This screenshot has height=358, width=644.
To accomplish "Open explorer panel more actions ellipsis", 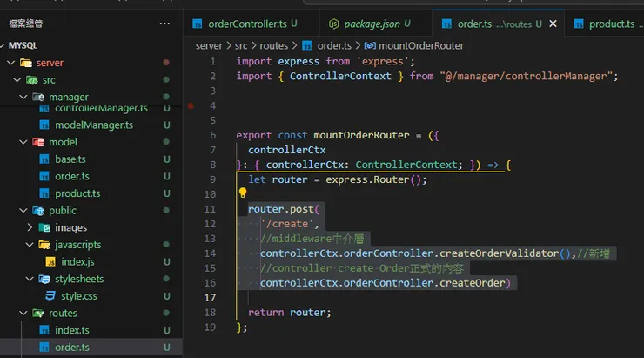I will coord(164,24).
